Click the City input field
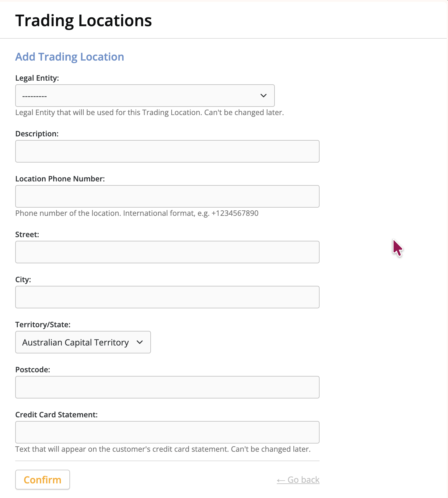448x498 pixels. coord(167,297)
